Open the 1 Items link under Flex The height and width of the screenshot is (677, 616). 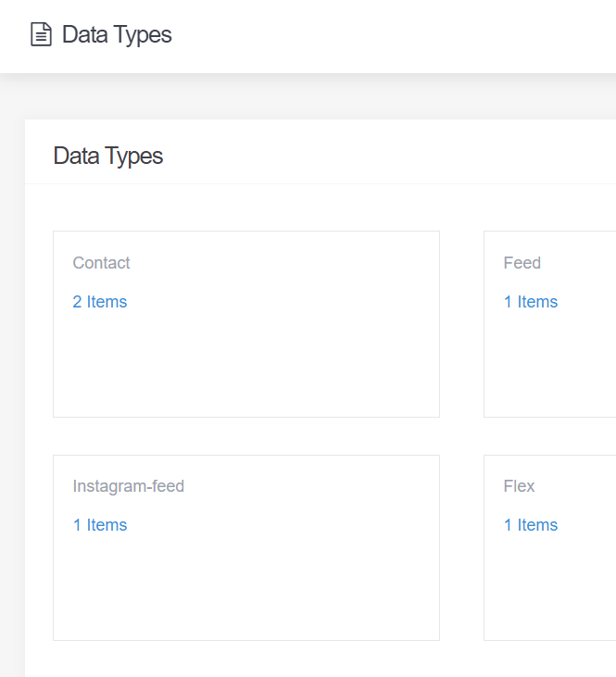click(531, 524)
